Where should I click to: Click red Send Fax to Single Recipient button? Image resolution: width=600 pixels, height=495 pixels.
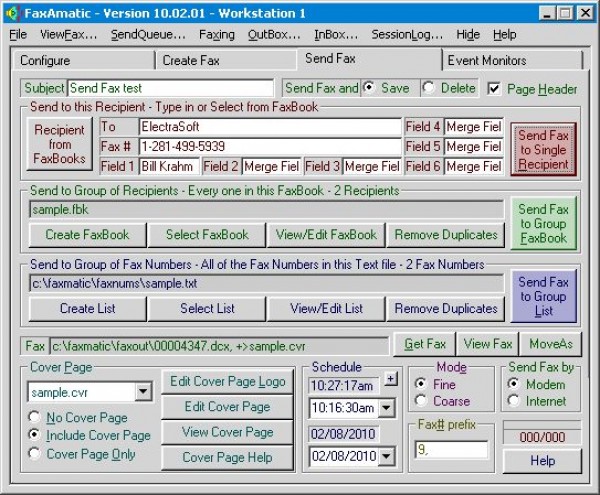point(545,148)
